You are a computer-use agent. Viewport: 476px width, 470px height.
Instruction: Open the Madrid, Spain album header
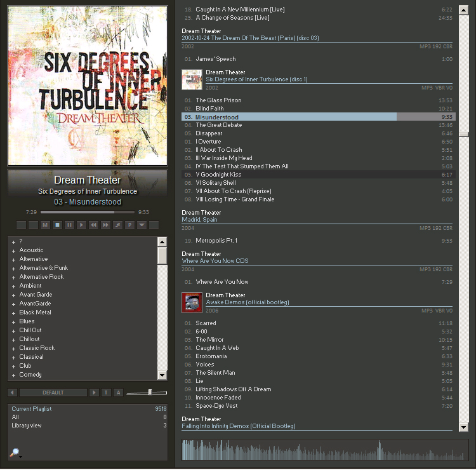[x=199, y=220]
